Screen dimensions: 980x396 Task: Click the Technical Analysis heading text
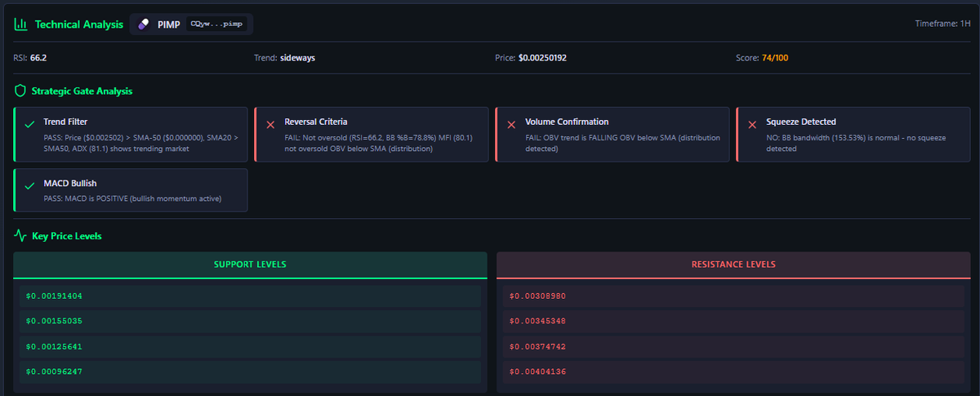[79, 24]
